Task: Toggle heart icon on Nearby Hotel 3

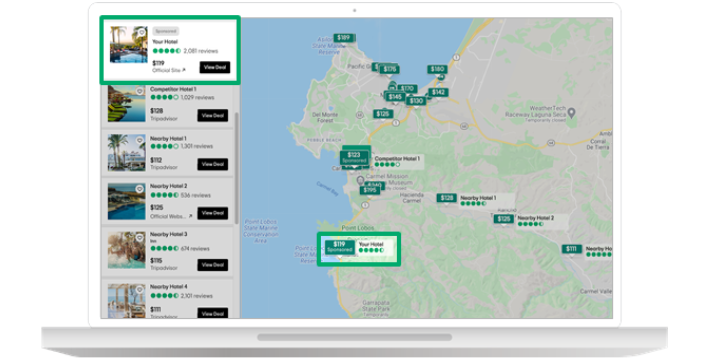Action: coord(140,238)
